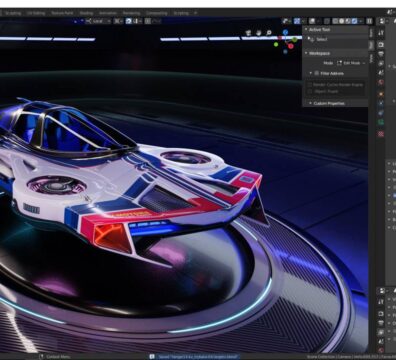
Task: Enable the Render Cycles addon checkbox
Action: click(310, 85)
